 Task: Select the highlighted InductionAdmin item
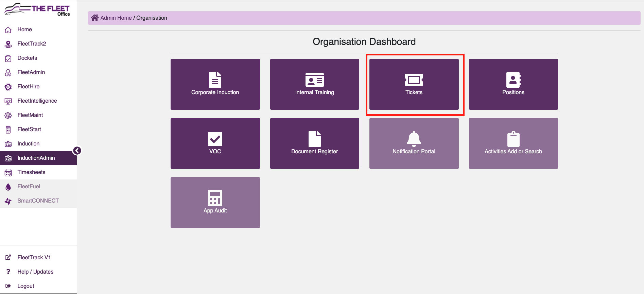tap(38, 158)
